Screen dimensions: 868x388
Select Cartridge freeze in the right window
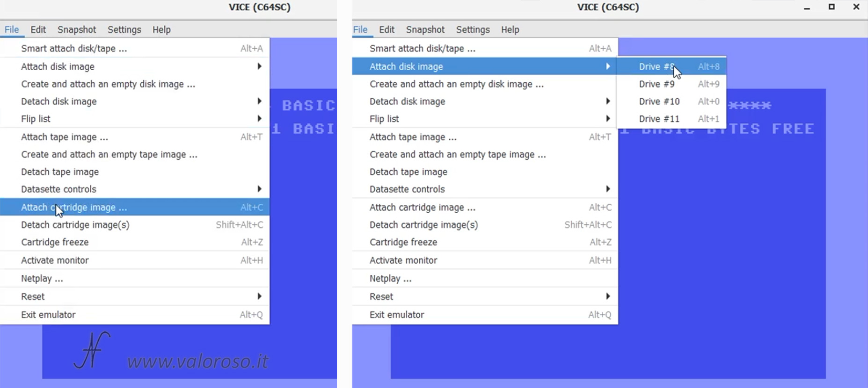pyautogui.click(x=403, y=242)
